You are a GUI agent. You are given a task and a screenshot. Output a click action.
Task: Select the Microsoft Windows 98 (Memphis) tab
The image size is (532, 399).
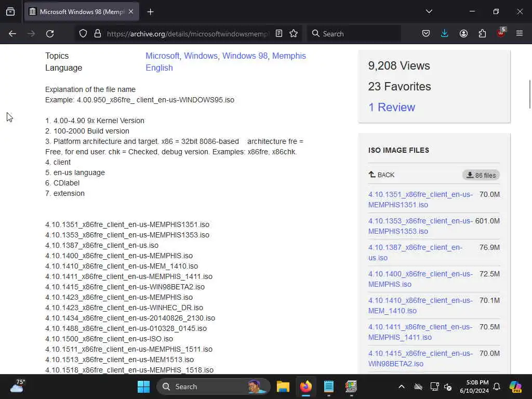[x=82, y=12]
